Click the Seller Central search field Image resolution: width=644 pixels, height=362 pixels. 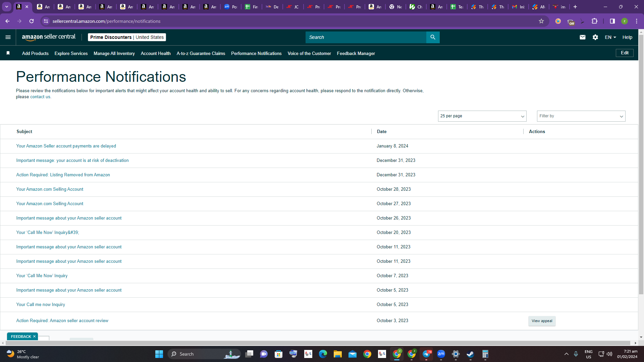pyautogui.click(x=366, y=37)
